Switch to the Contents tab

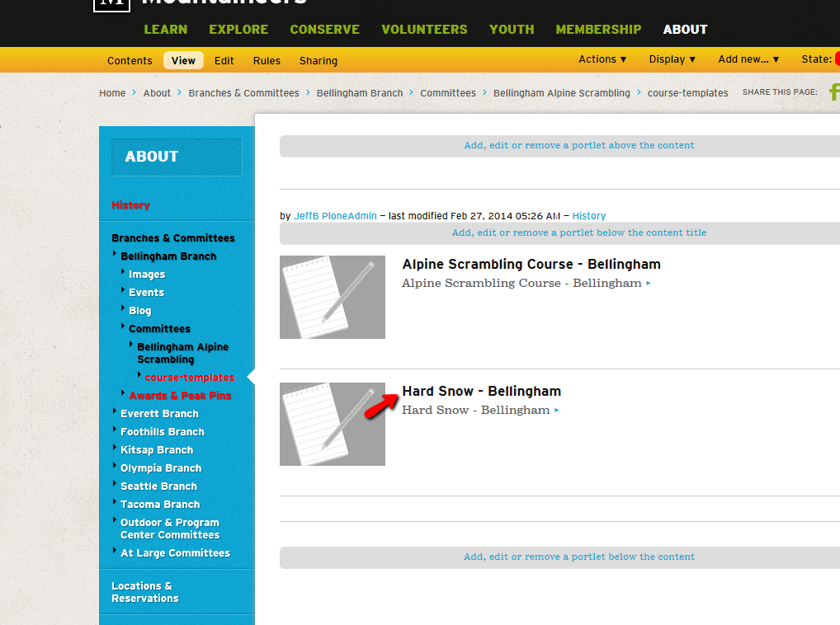(130, 60)
